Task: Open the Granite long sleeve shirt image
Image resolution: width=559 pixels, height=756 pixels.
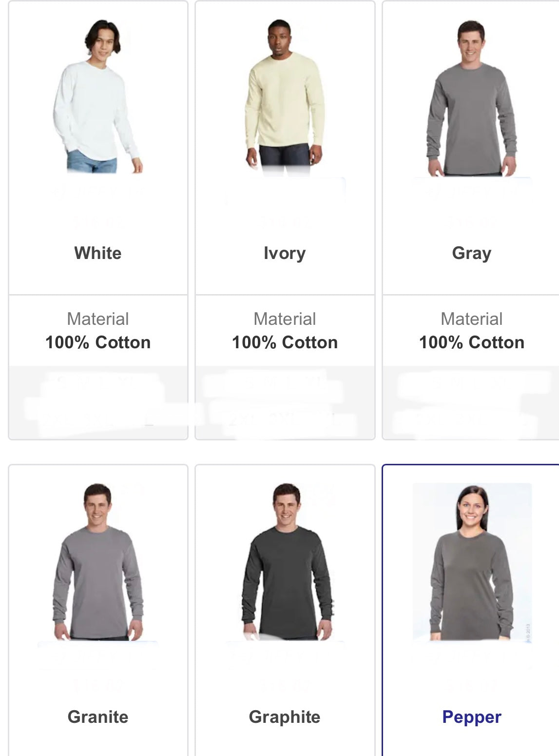Action: [x=98, y=561]
